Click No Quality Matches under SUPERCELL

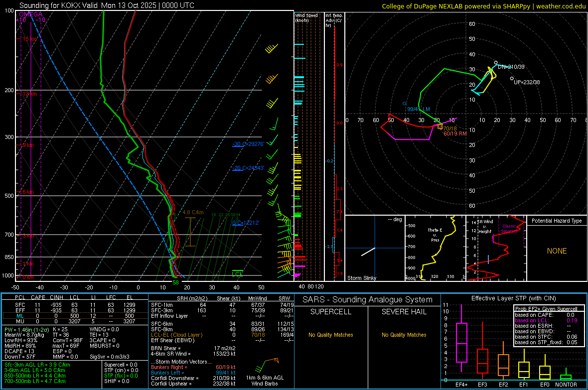pos(331,335)
